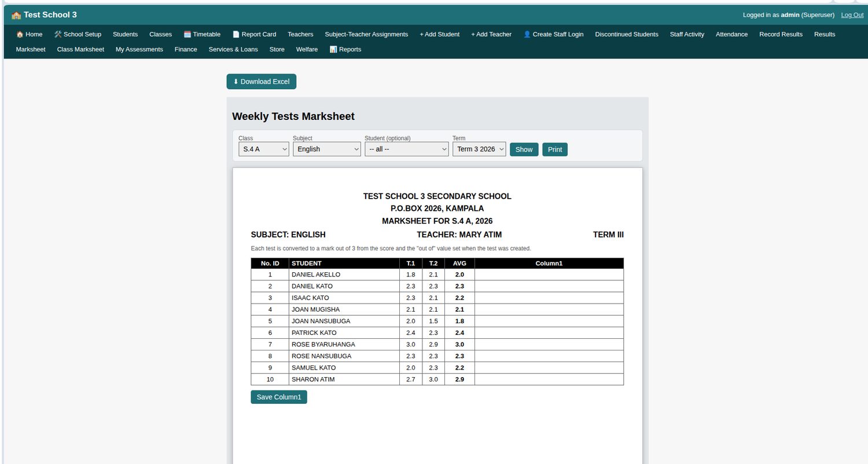Click the school house icon by Test School 3
The height and width of the screenshot is (464, 868).
pyautogui.click(x=16, y=15)
